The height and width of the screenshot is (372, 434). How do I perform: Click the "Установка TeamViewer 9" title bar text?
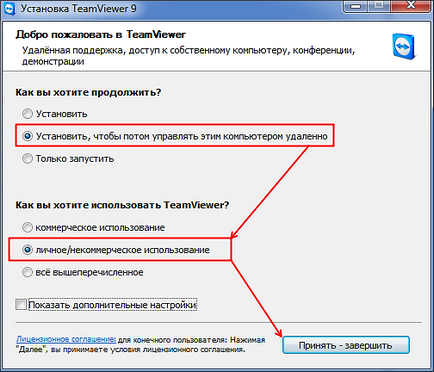79,8
